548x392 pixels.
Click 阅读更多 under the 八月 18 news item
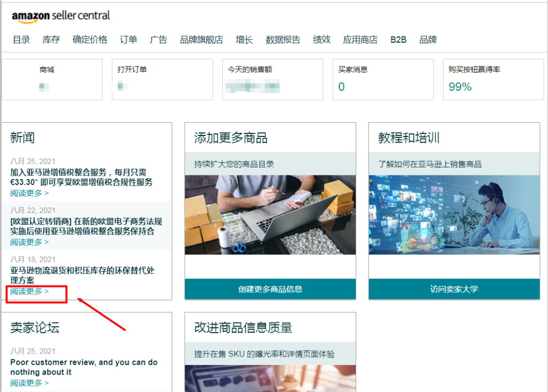point(29,291)
